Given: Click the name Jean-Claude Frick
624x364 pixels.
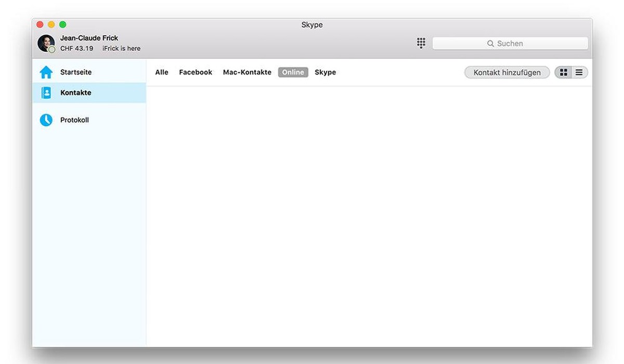Looking at the screenshot, I should pyautogui.click(x=89, y=38).
